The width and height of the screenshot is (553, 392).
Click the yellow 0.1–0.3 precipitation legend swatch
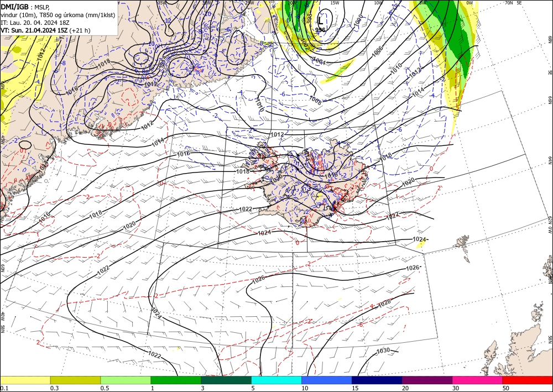click(25, 380)
